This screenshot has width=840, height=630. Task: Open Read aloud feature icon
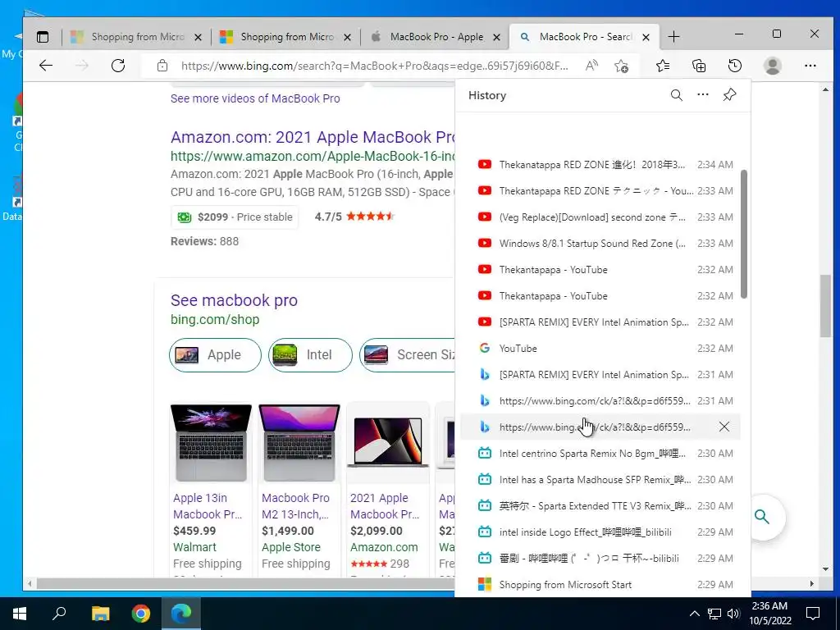(591, 66)
